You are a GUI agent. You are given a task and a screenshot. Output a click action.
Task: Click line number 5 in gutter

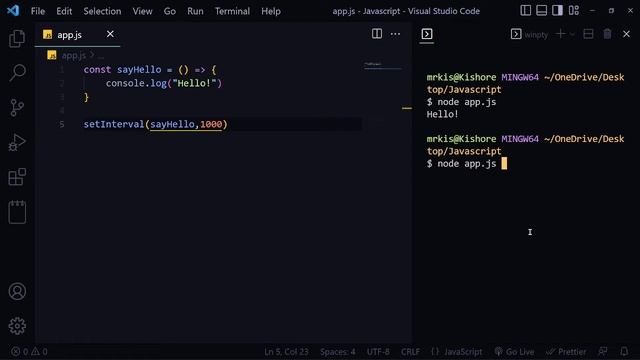click(x=62, y=124)
